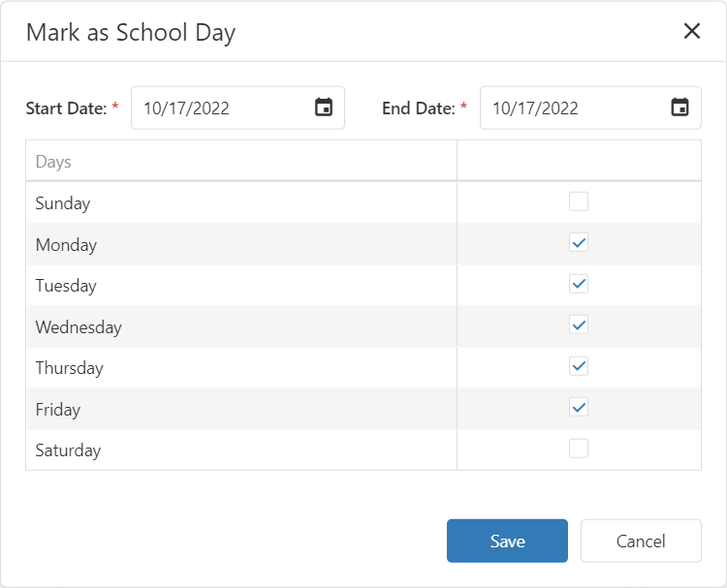This screenshot has width=727, height=588.
Task: Open the End Date calendar picker
Action: click(680, 108)
